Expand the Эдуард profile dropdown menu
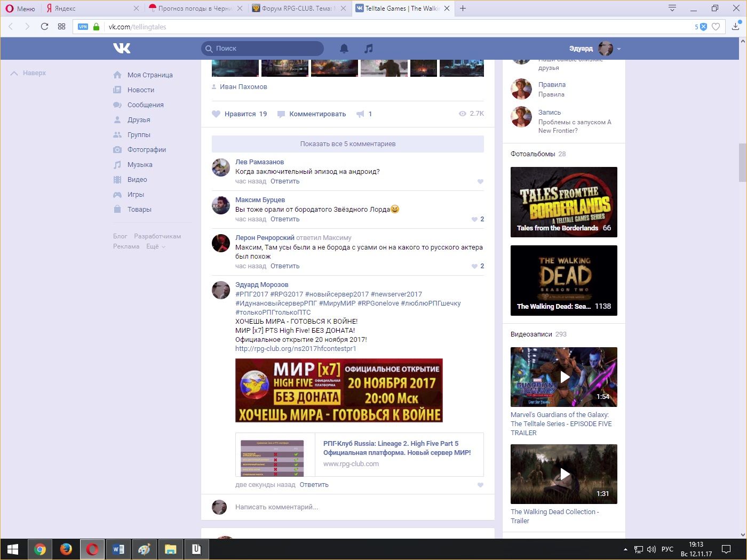The width and height of the screenshot is (747, 560). tap(619, 49)
